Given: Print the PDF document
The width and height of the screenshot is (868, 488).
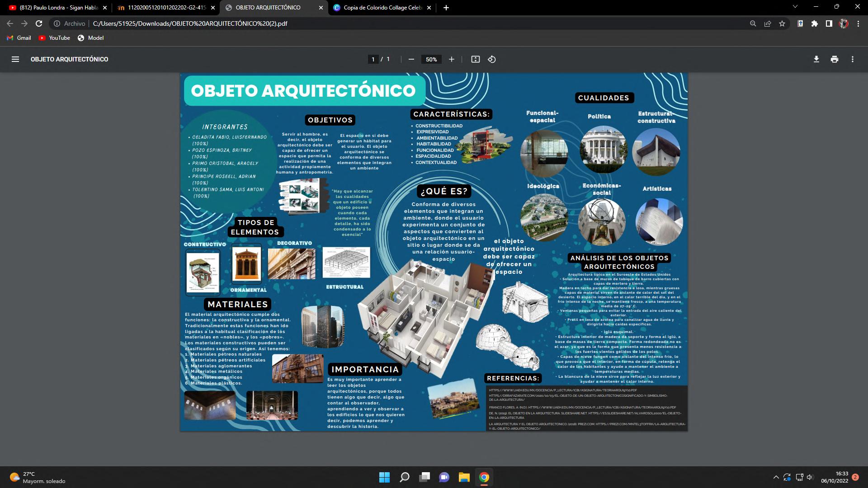Looking at the screenshot, I should pos(834,59).
